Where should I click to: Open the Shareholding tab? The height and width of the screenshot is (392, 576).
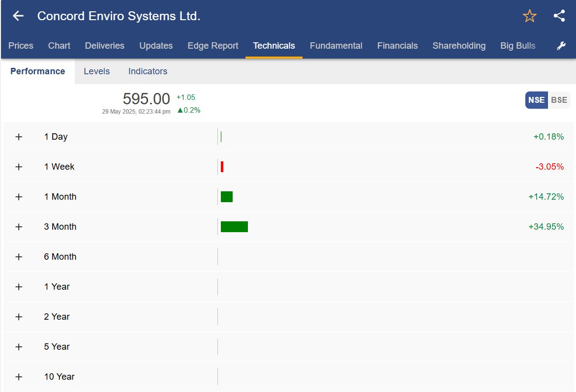pyautogui.click(x=459, y=46)
